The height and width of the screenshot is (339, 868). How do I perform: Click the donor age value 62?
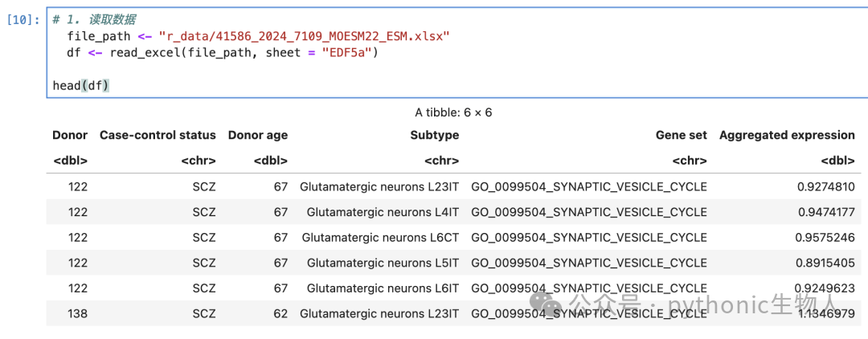click(x=280, y=314)
